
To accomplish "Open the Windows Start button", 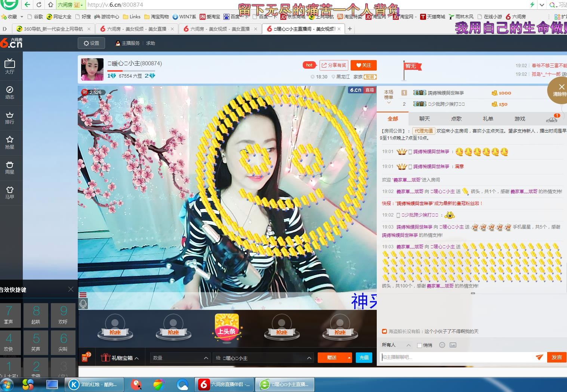I will point(7,385).
